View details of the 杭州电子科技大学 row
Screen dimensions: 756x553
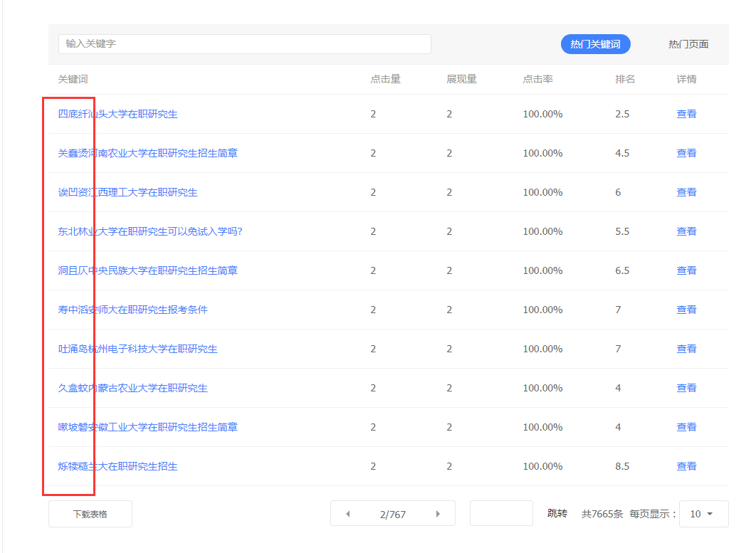(686, 349)
